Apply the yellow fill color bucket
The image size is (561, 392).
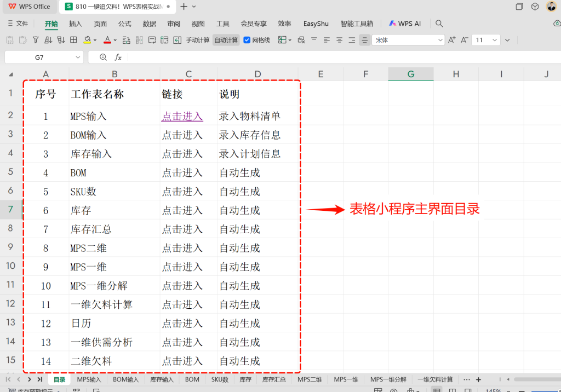click(87, 40)
